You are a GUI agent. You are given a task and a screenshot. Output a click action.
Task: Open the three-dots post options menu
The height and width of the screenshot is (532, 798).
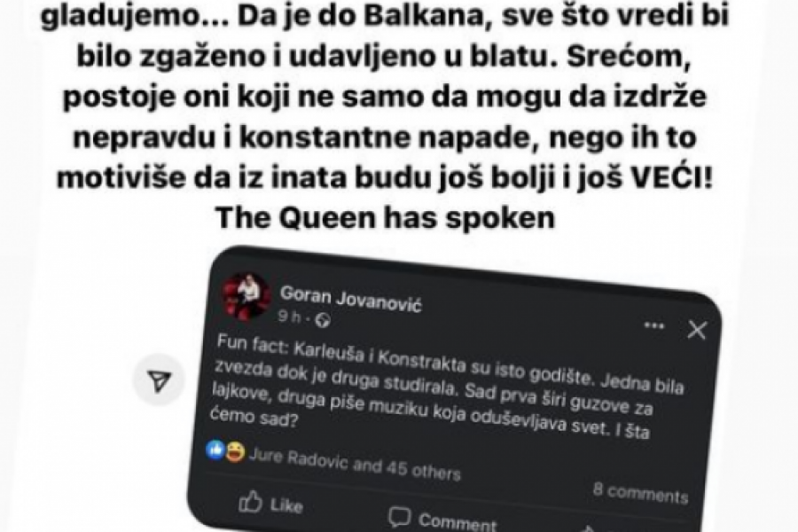coord(654,325)
